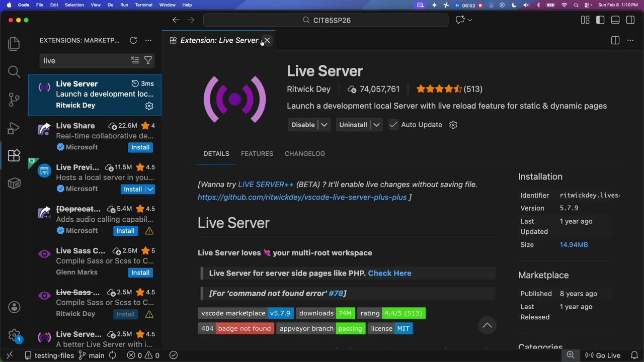
Task: Switch branch via 'main' in status bar
Action: [x=91, y=355]
